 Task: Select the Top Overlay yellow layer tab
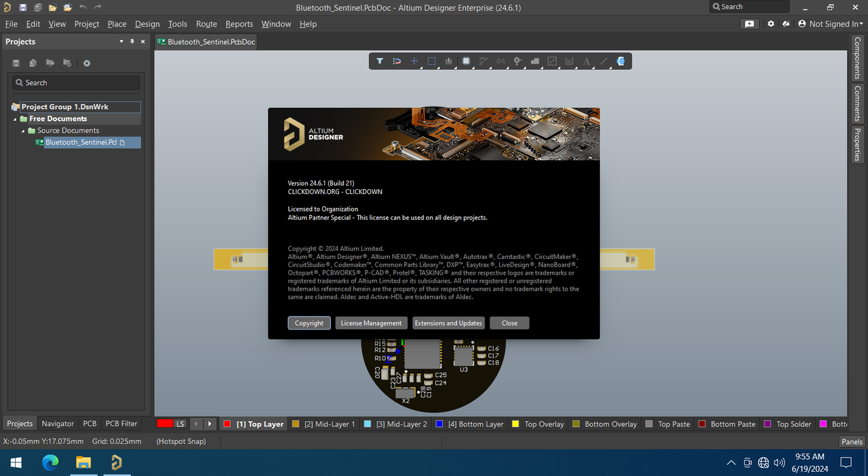(538, 424)
